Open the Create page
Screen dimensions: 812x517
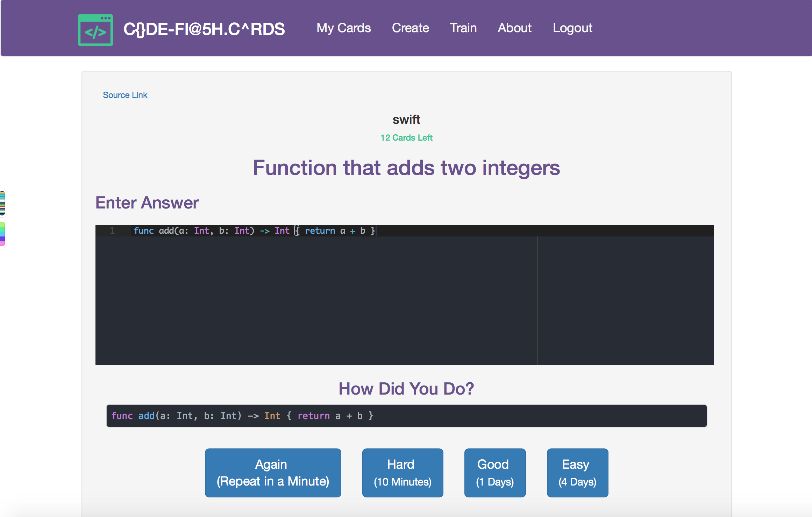pos(410,28)
